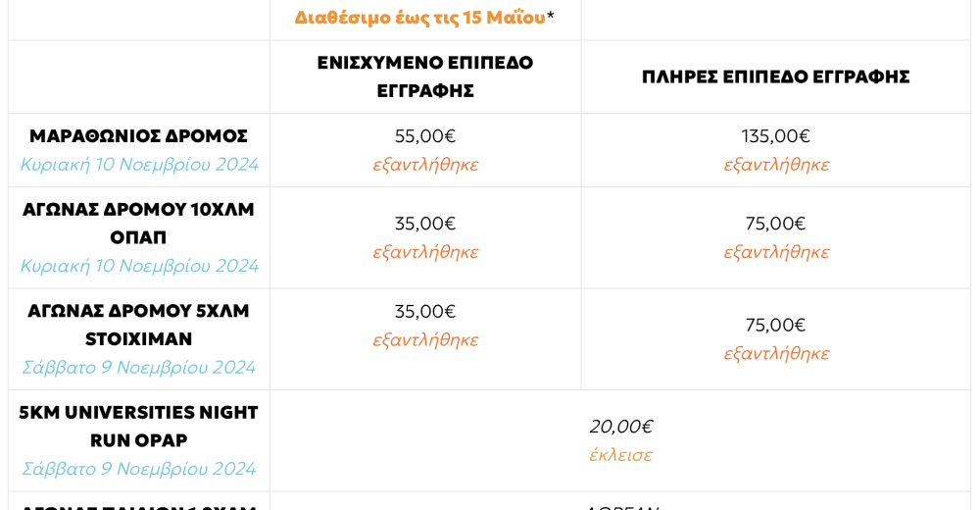Click the 35,00€ price in the 5ΧΛΜ STOIXIMAN row
Viewport: 980px width, 510px height.
[425, 311]
